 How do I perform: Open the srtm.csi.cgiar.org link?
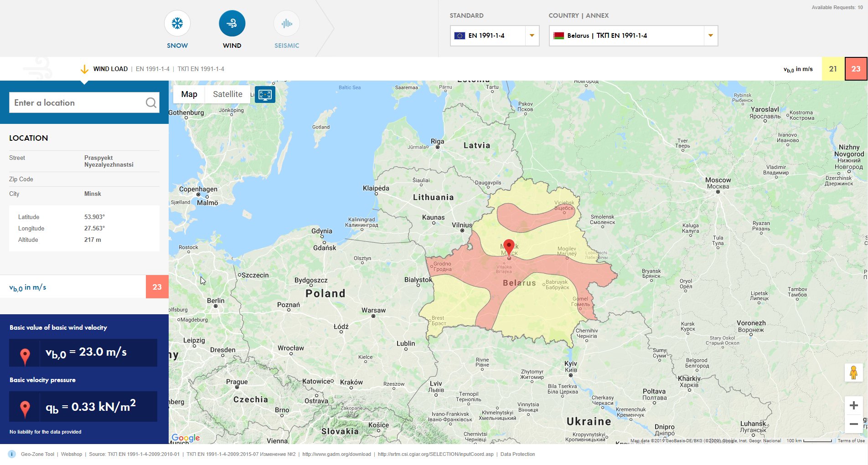(435, 454)
